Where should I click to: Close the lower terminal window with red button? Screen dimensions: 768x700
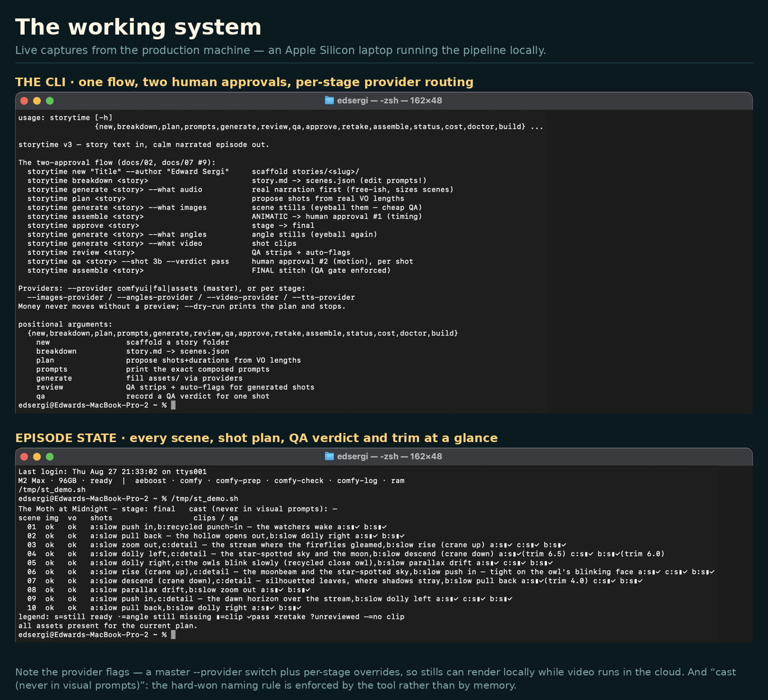24,456
